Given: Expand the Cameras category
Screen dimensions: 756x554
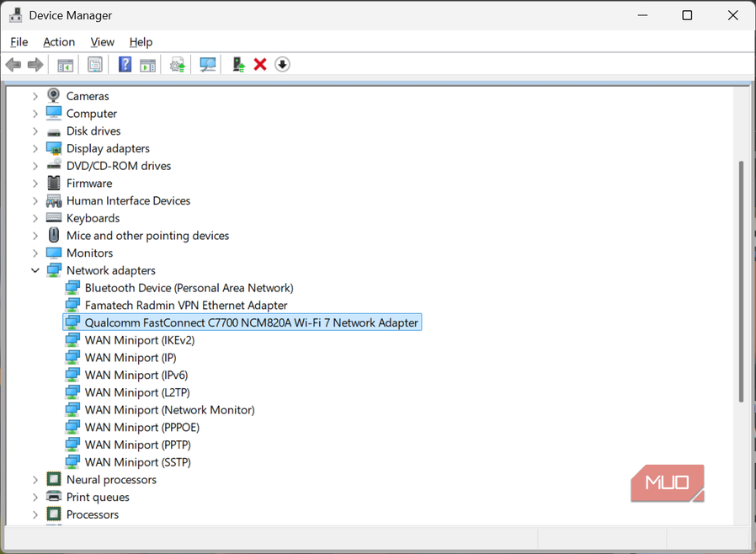Looking at the screenshot, I should 35,97.
